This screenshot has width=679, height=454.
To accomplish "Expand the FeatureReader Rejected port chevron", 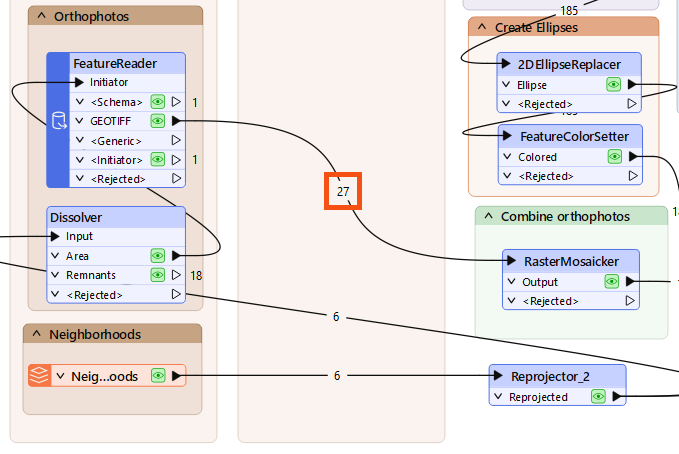I will coord(79,179).
